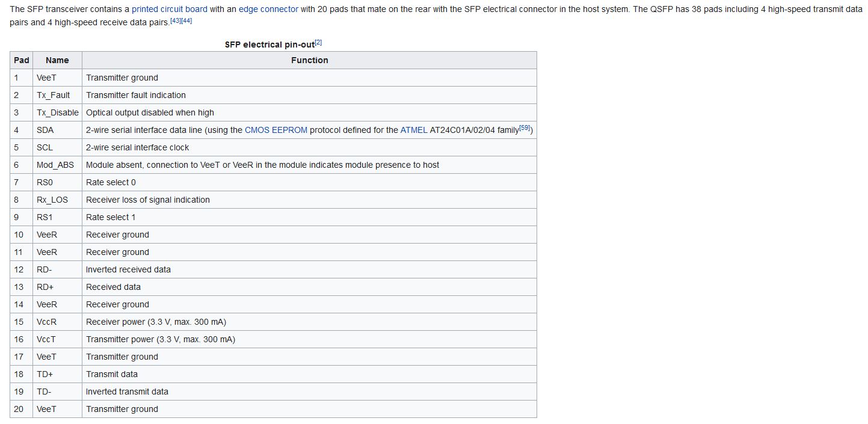Click the "Pad" column header
This screenshot has height=424, width=868.
pyautogui.click(x=22, y=60)
